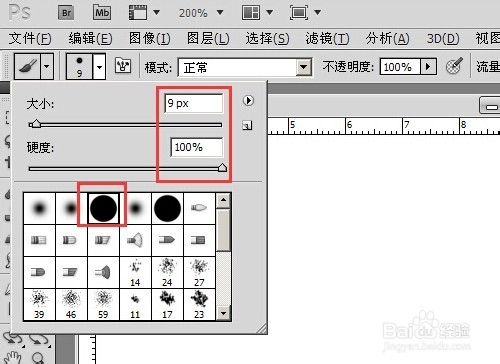Select last flat bristle brush second row

click(199, 240)
